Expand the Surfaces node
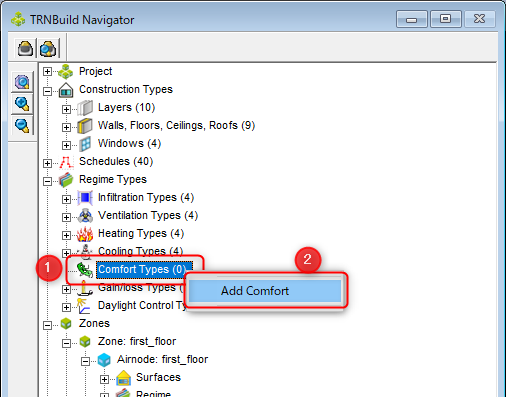The image size is (506, 397). pyautogui.click(x=104, y=379)
